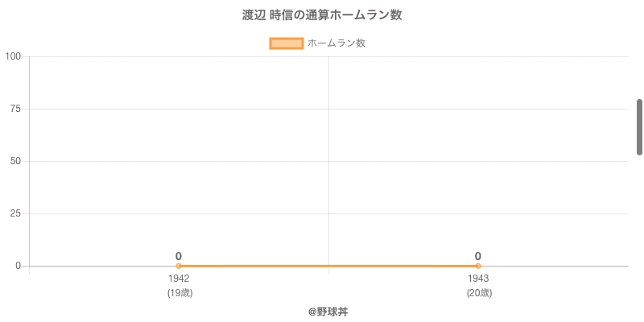Click the 100 y-axis tick label
644x322 pixels.
coord(13,56)
